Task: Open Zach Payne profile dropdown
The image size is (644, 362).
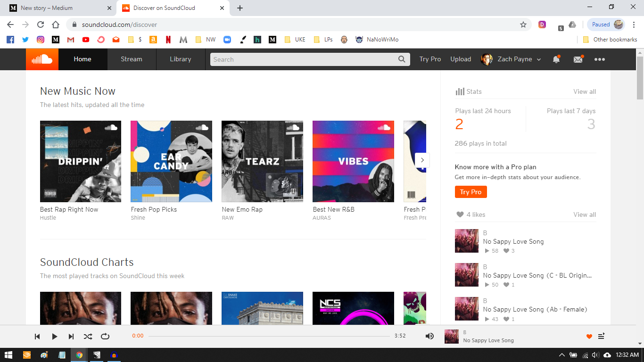Action: pyautogui.click(x=511, y=59)
